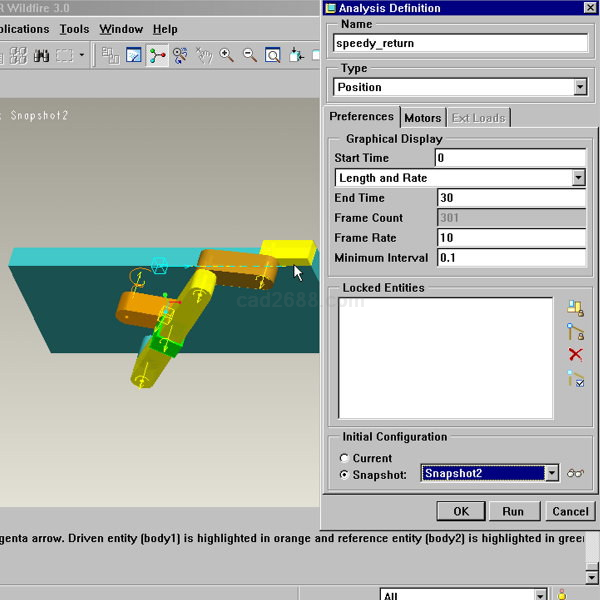The width and height of the screenshot is (600, 600).
Task: Click the lock connection icon
Action: 575,332
